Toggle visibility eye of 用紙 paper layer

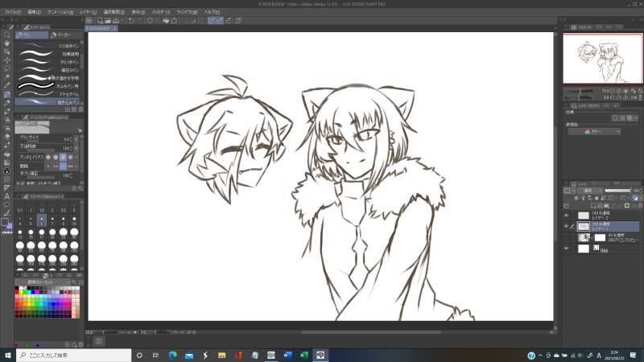pyautogui.click(x=567, y=249)
